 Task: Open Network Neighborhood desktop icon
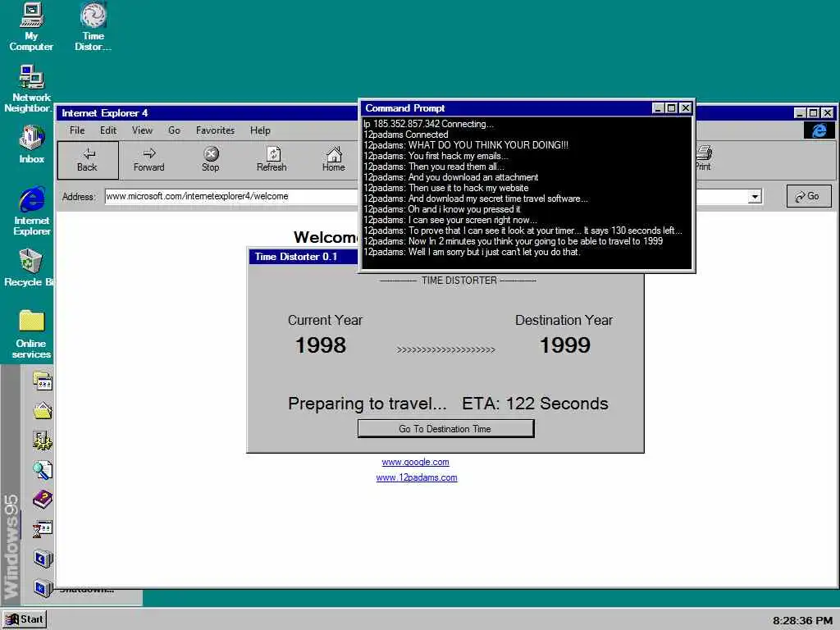point(30,89)
